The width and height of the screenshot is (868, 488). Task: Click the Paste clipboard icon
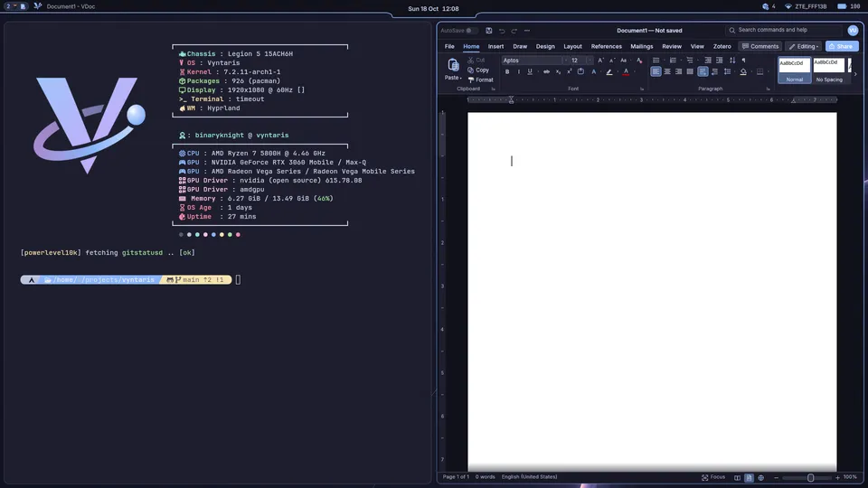[x=453, y=65]
